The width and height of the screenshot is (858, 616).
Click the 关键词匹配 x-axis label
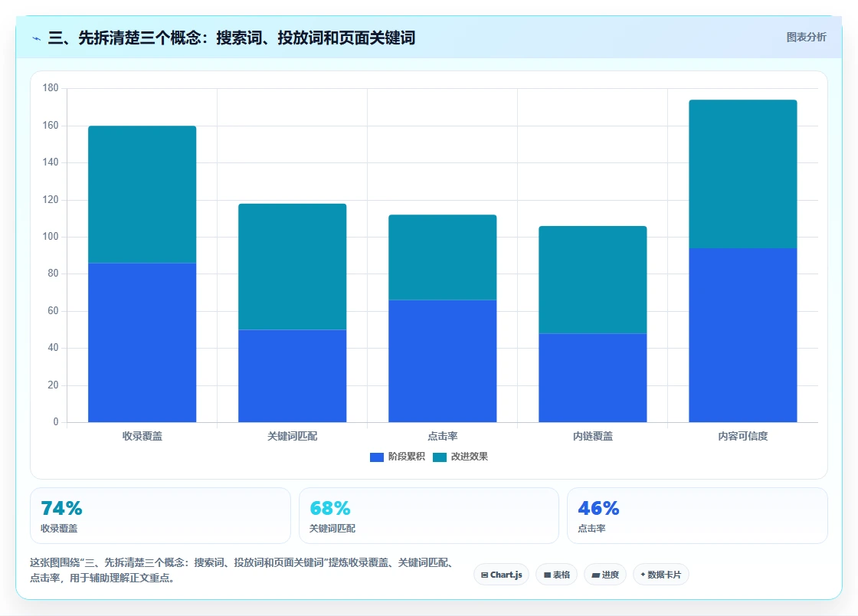292,436
